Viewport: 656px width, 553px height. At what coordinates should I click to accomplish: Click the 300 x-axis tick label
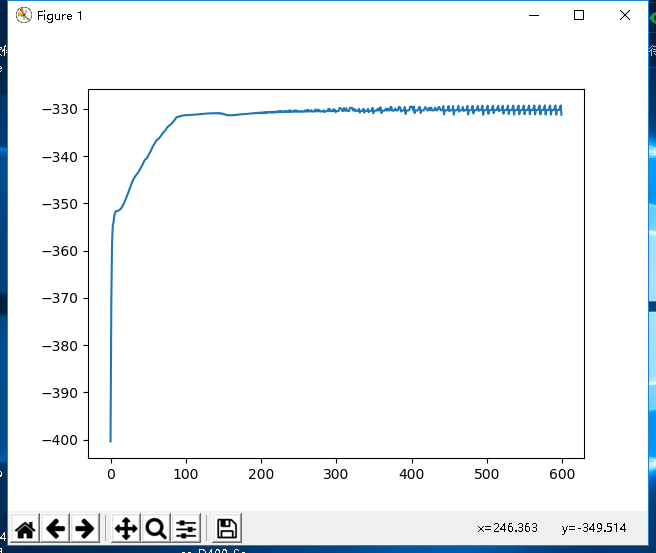tap(336, 474)
